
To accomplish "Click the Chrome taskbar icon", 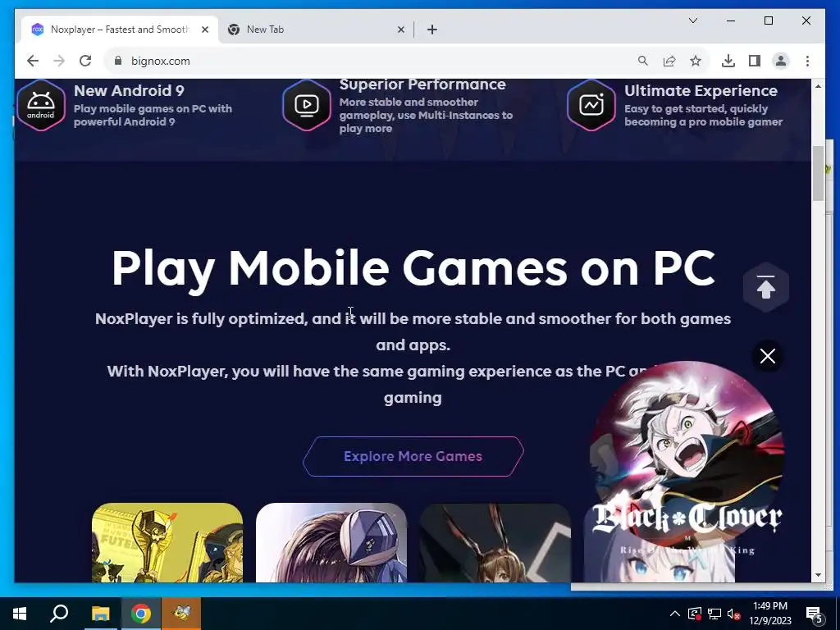I will [x=141, y=614].
